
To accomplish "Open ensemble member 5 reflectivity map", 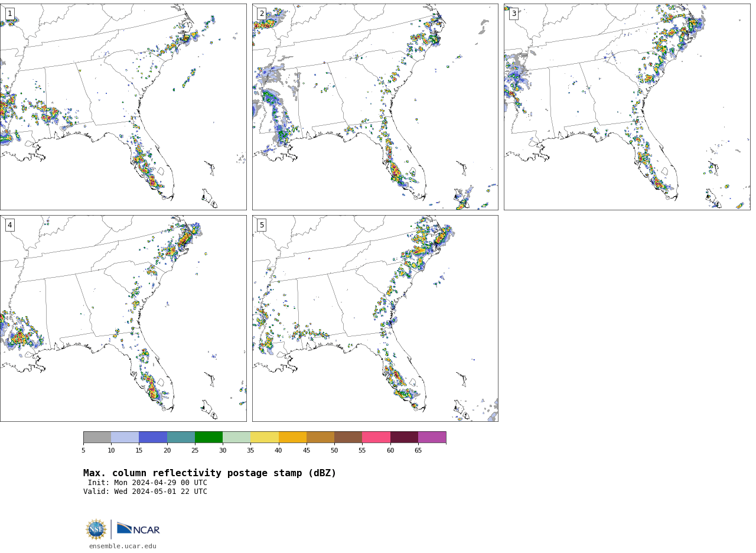I will pyautogui.click(x=375, y=318).
